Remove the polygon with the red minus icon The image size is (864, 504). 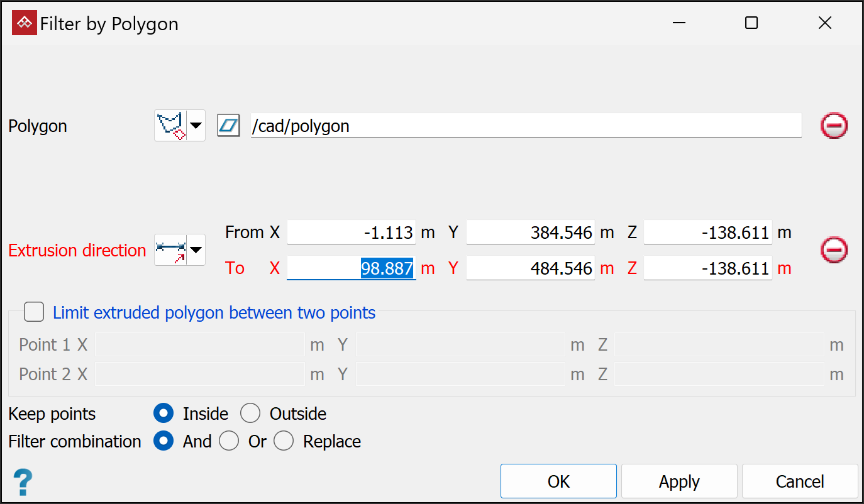pos(834,126)
